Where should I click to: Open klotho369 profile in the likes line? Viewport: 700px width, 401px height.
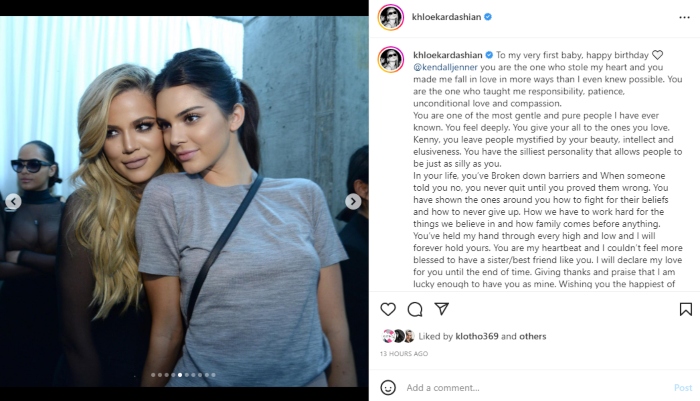click(x=477, y=336)
